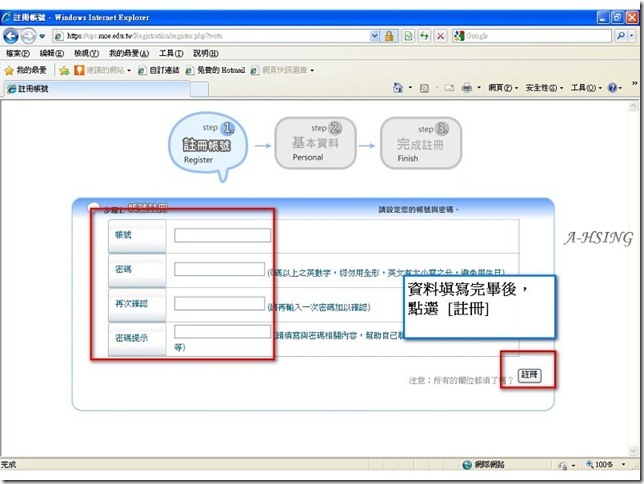
Task: Click the empty New Tab button
Action: [199, 89]
